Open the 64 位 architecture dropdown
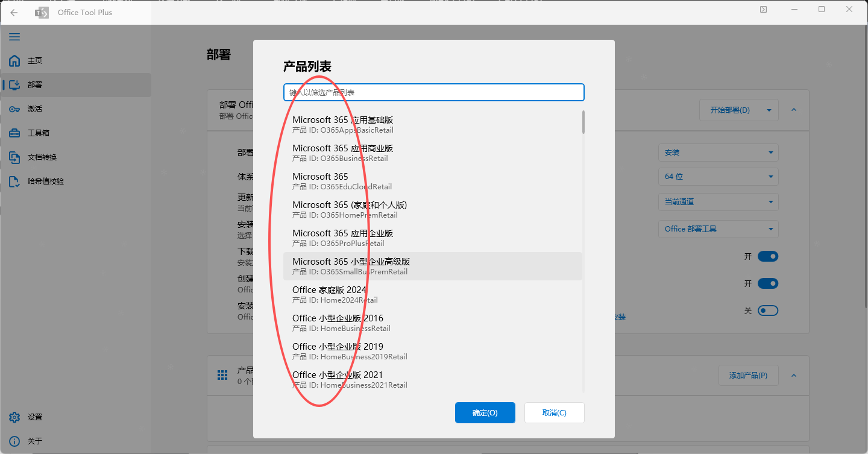 tap(718, 176)
